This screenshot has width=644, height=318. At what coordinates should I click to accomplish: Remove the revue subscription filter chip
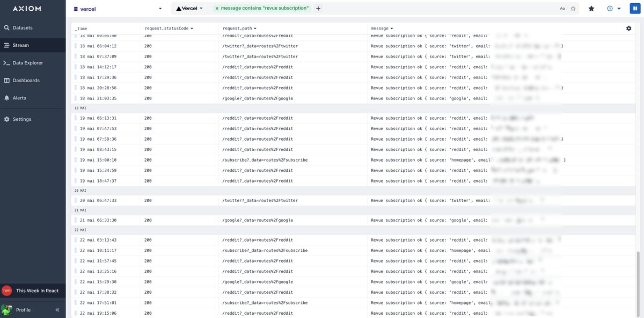click(x=217, y=9)
